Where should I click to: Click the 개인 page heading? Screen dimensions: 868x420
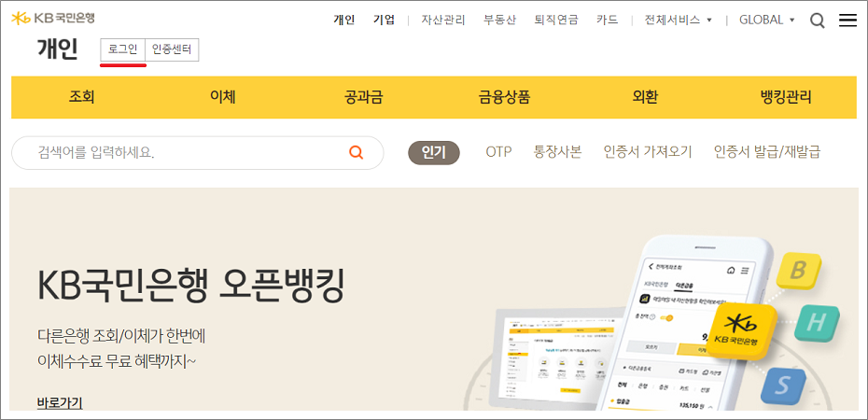58,49
